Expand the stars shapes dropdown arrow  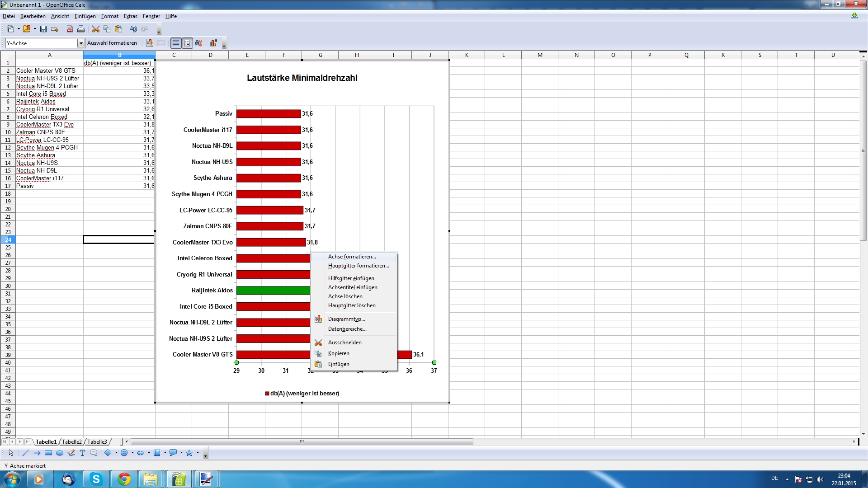pyautogui.click(x=198, y=453)
